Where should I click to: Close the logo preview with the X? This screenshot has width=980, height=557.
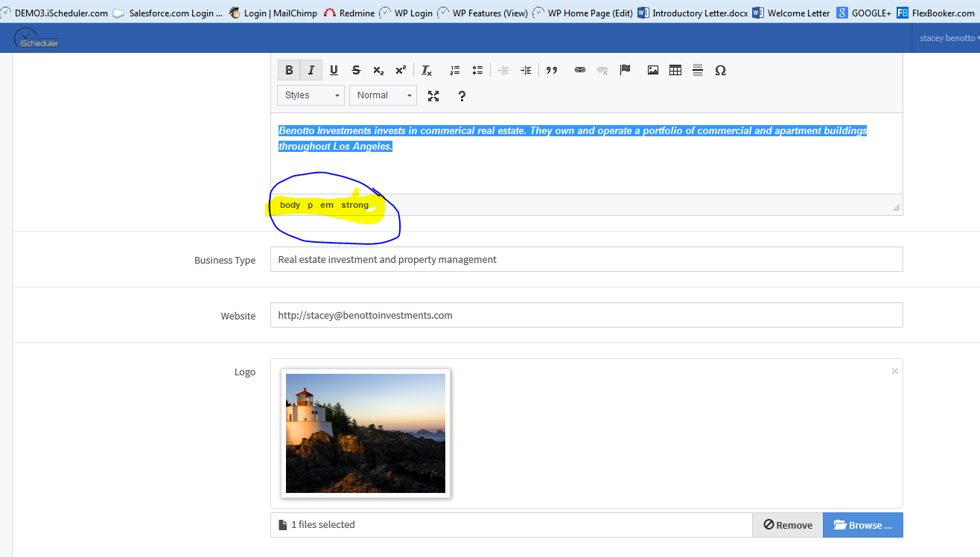pyautogui.click(x=895, y=371)
